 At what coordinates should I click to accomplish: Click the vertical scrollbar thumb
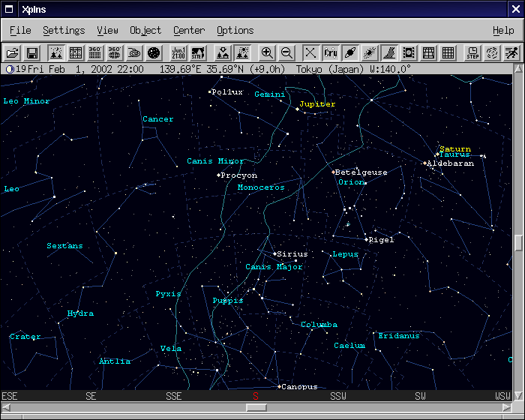click(x=518, y=243)
